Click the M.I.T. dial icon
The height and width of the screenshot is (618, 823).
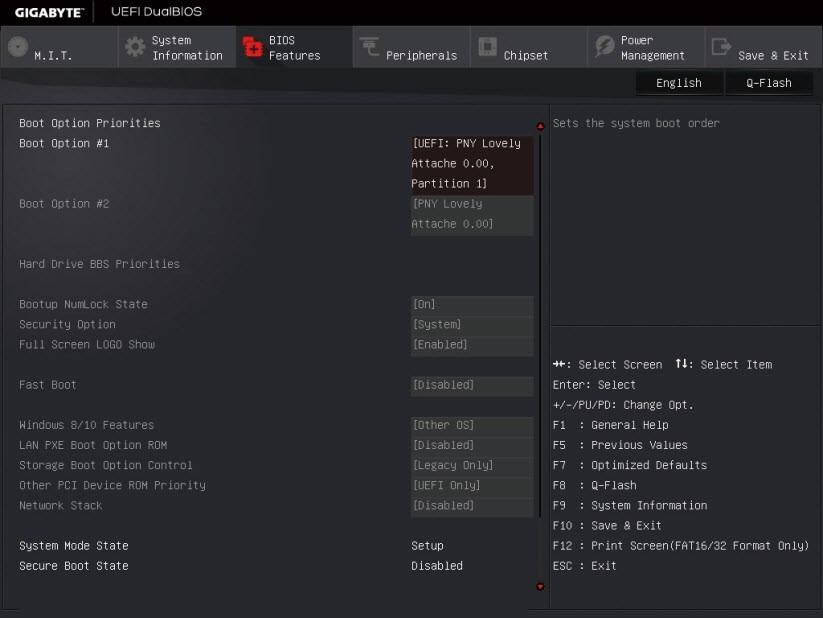(17, 47)
